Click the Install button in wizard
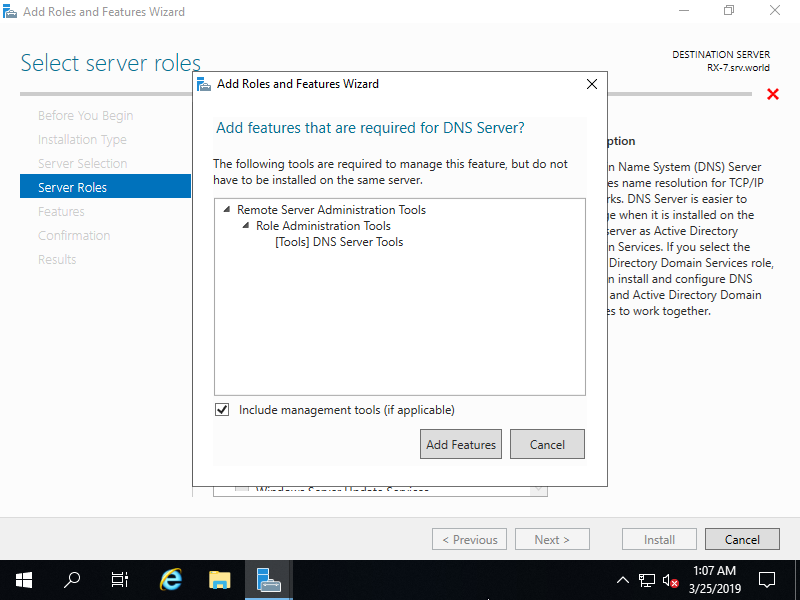Viewport: 800px width, 600px height. pos(659,539)
